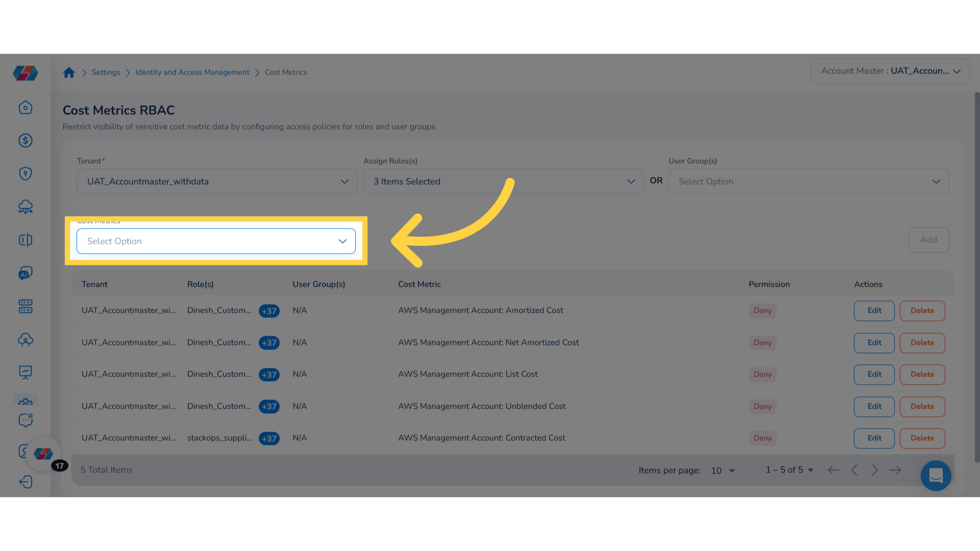
Task: Go to the first page arrow
Action: [x=834, y=470]
